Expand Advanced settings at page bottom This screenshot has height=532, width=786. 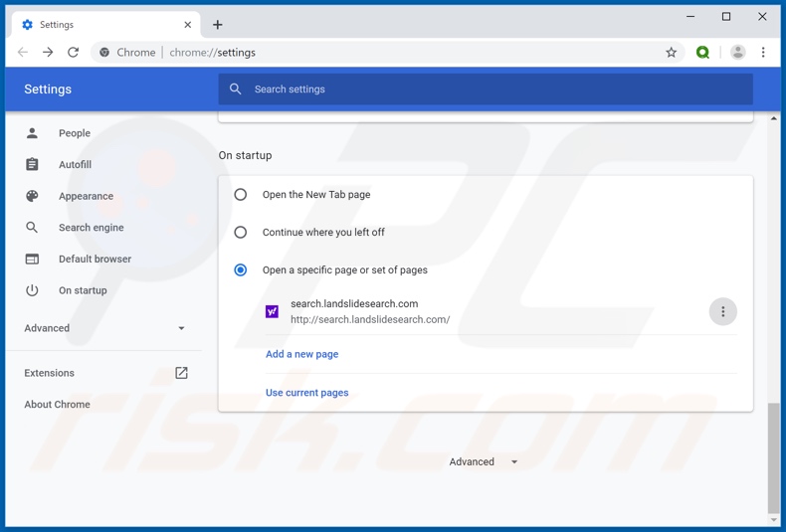click(x=484, y=462)
